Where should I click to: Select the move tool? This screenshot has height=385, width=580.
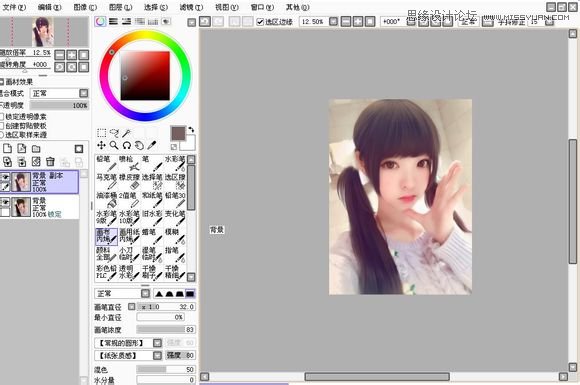101,145
